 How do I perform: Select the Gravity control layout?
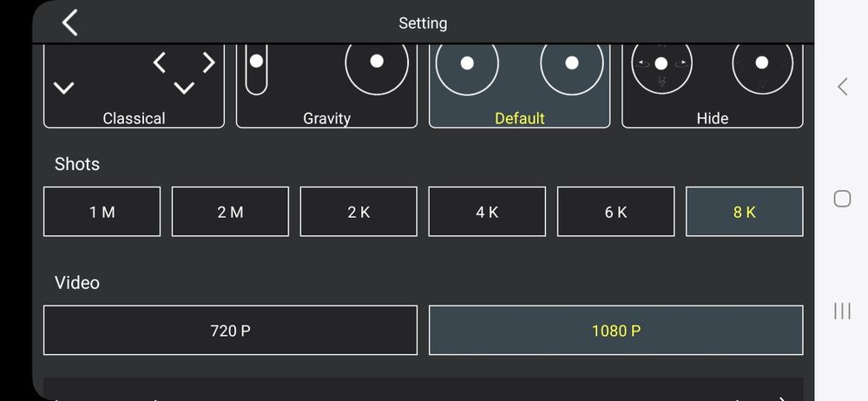pyautogui.click(x=326, y=86)
